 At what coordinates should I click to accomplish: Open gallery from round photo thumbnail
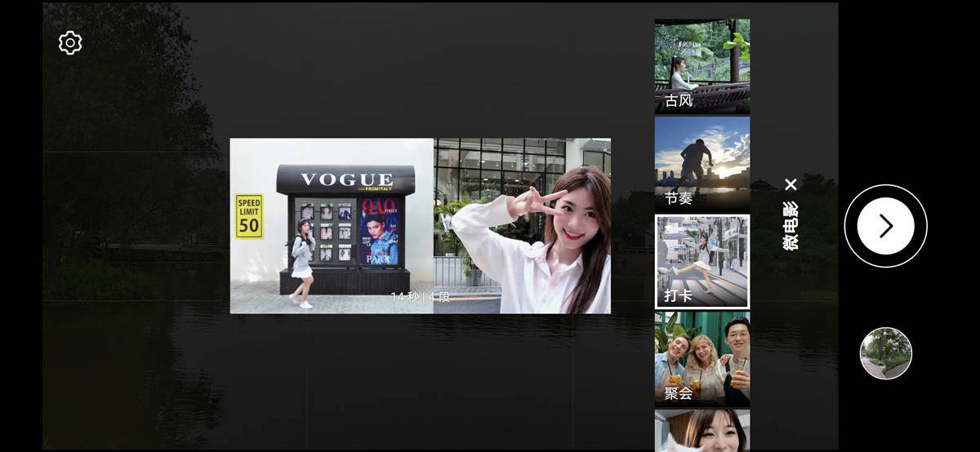885,353
